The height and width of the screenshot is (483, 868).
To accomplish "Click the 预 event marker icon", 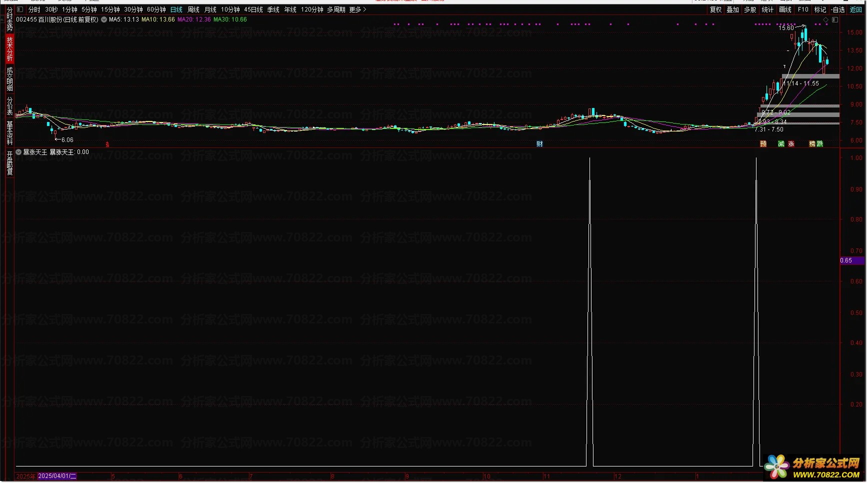I will [x=763, y=144].
